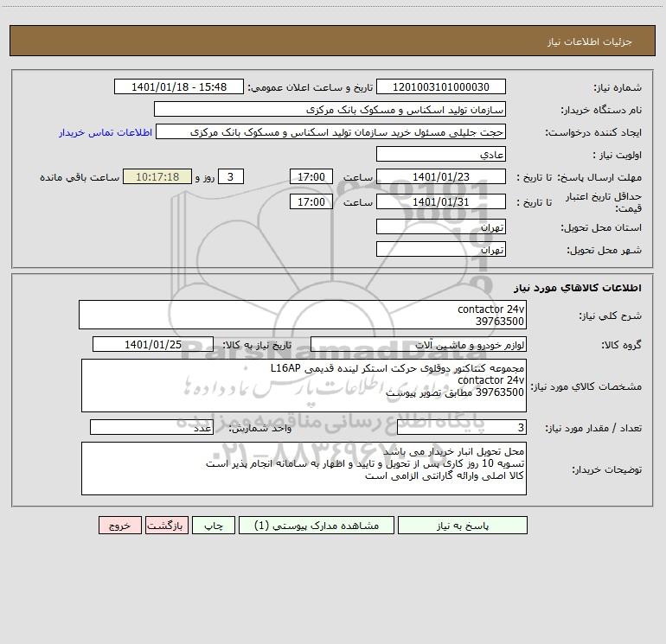Viewport: 666px width, 644px height.
Task: Click the remaining time counter 10:17:18
Action: pyautogui.click(x=157, y=176)
